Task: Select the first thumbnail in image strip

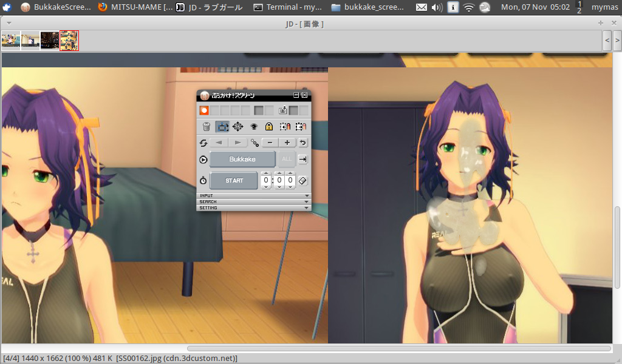Action: pos(11,40)
